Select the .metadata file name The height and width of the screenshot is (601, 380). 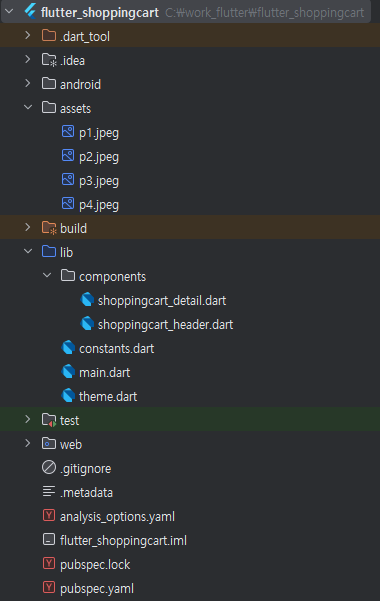[86, 493]
